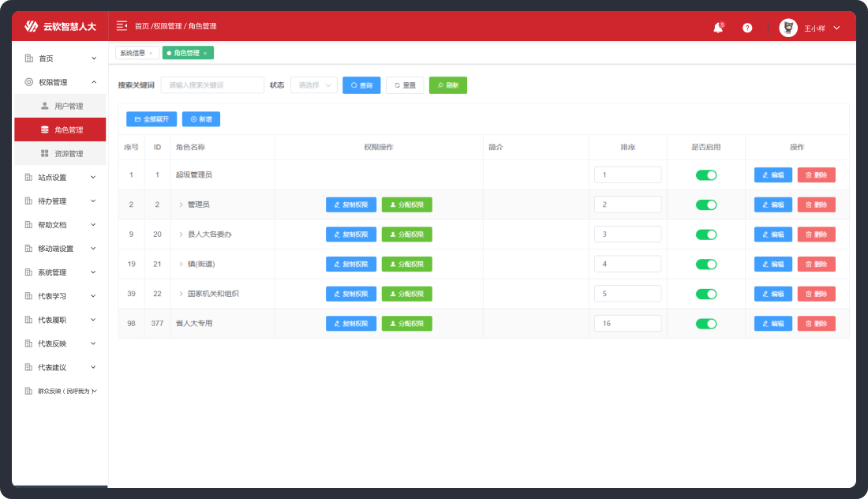Collapse the sidebar with hamburger icon
Screen dimensions: 868x499
pyautogui.click(x=121, y=25)
